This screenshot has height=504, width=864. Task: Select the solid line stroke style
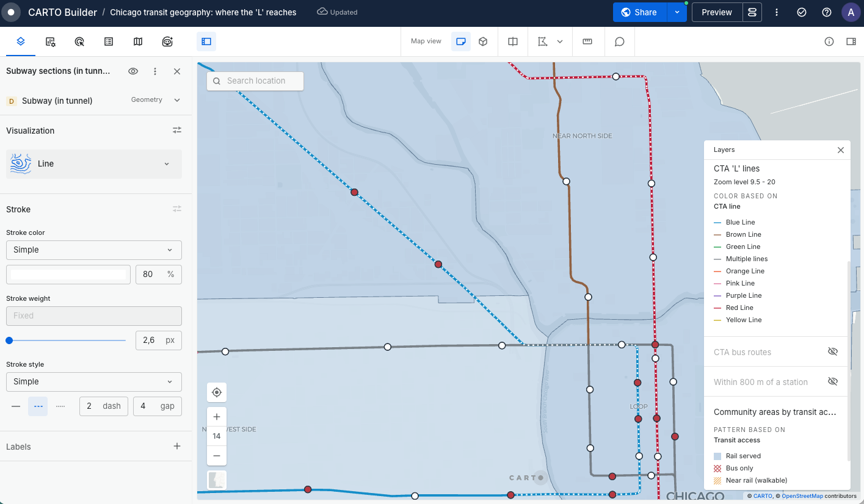pos(16,406)
